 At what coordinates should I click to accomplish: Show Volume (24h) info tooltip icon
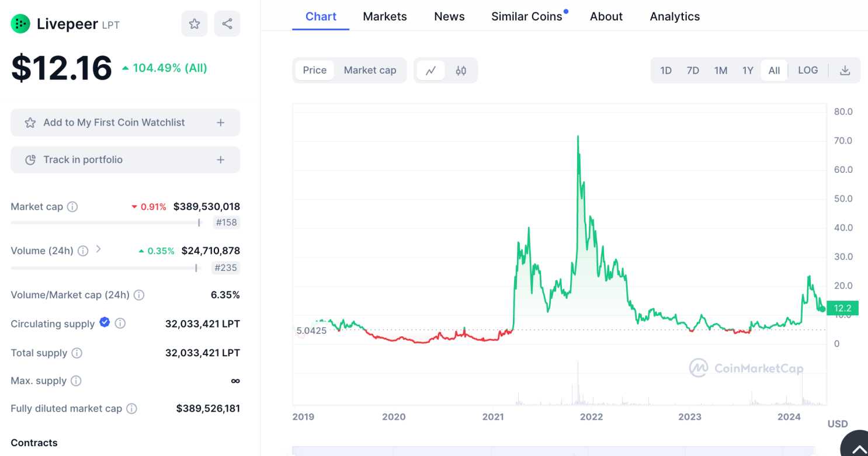coord(83,251)
